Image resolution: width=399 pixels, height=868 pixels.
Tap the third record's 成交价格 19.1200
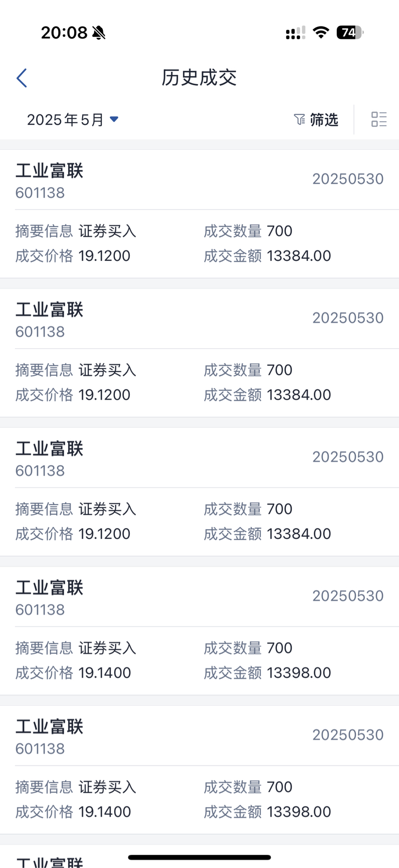pyautogui.click(x=104, y=534)
